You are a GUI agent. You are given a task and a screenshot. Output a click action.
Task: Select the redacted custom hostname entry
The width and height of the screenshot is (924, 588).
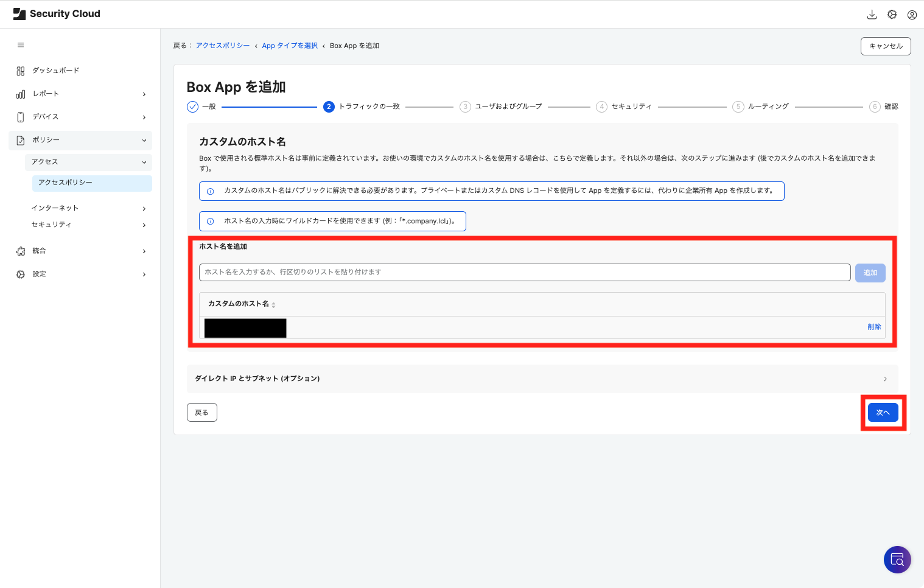[x=245, y=328]
